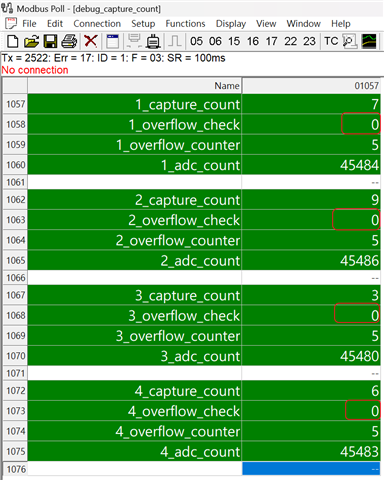Screen dimensions: 384x480
Task: Select function code 23 toolbar button
Action: point(309,41)
